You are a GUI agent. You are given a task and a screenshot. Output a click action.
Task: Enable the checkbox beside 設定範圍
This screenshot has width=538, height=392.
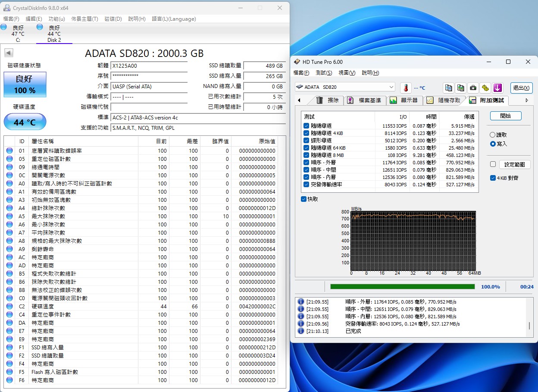click(493, 164)
